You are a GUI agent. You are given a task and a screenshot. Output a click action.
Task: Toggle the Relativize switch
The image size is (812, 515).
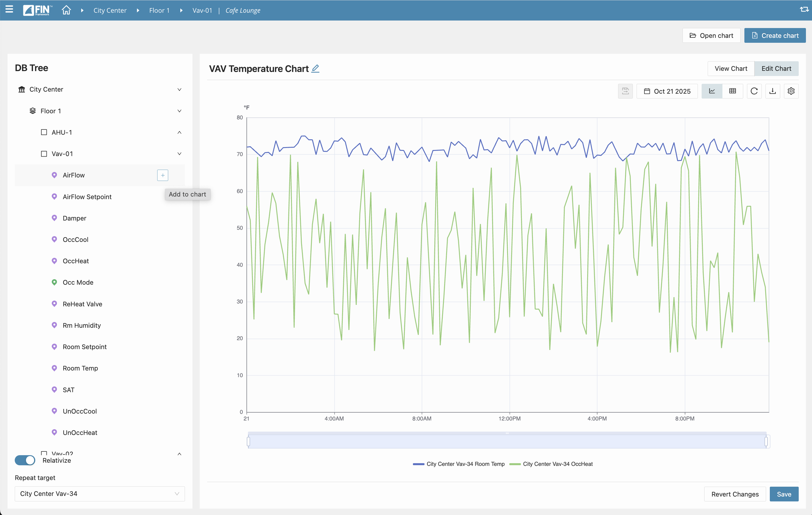coord(25,460)
